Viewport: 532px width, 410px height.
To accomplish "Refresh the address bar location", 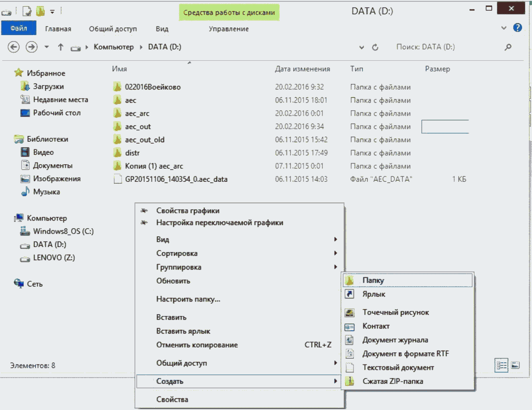I will pyautogui.click(x=375, y=47).
